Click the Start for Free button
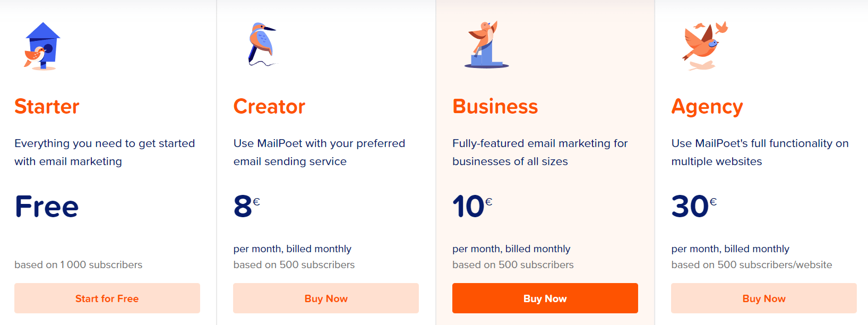This screenshot has width=868, height=325. (x=107, y=298)
